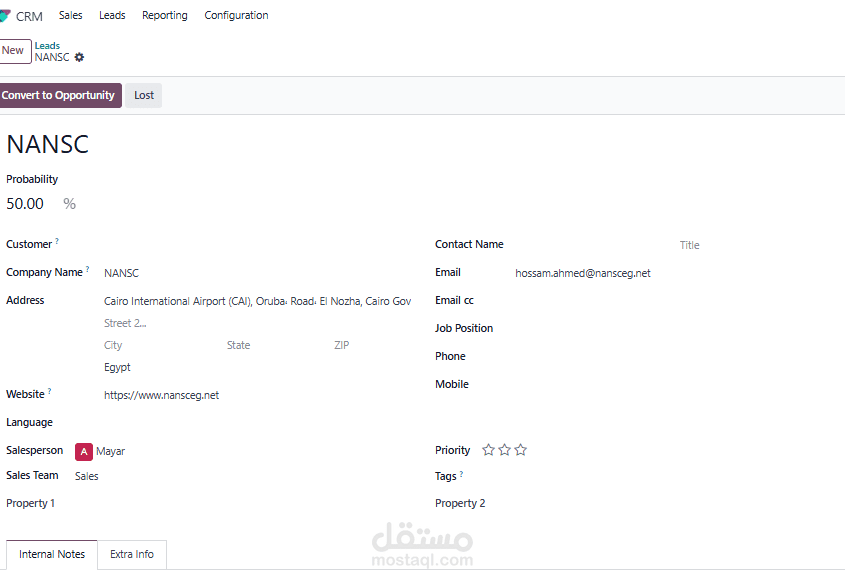This screenshot has height=581, width=845.
Task: Switch to the Extra Info tab
Action: click(132, 554)
